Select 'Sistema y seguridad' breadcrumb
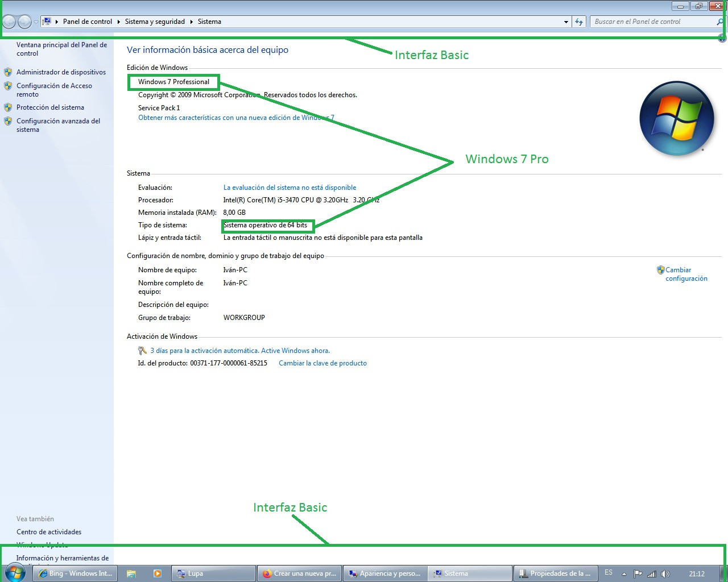Viewport: 728px width, 582px height. (155, 22)
